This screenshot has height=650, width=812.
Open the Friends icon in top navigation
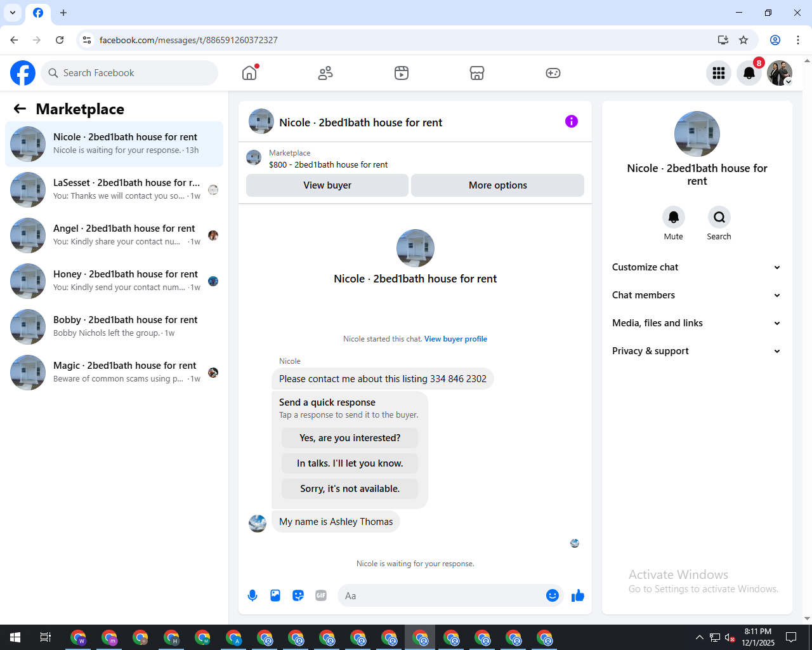[325, 73]
